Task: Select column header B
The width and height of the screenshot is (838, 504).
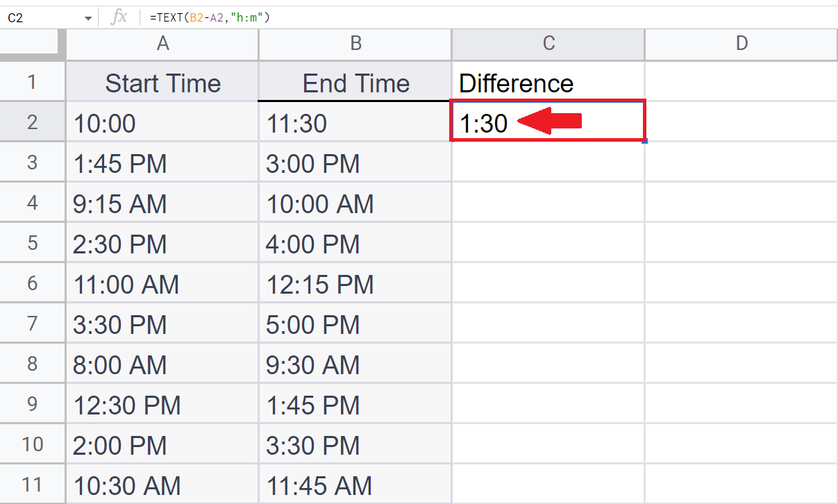Action: (355, 43)
